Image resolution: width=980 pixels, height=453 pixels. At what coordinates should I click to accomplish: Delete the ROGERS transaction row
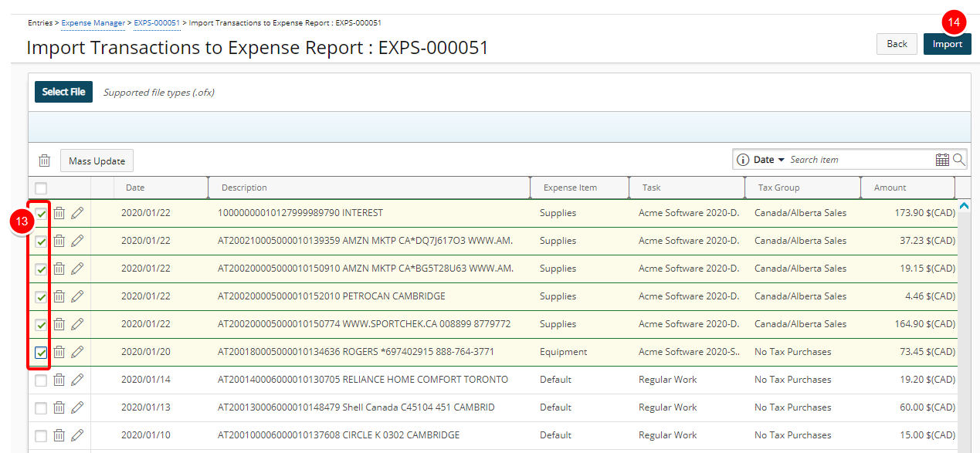coord(59,352)
